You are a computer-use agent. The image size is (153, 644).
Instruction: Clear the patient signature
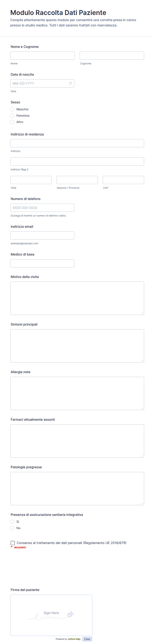point(87,639)
